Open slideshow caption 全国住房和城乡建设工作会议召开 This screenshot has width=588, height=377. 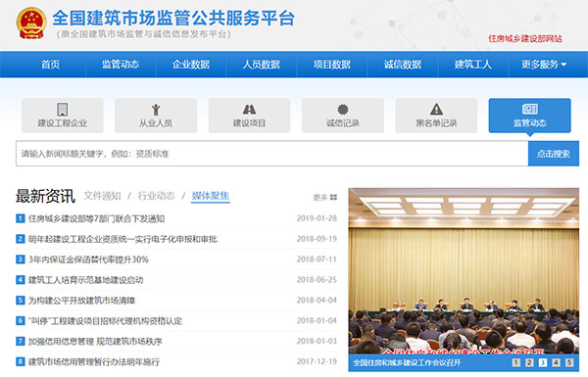[407, 362]
